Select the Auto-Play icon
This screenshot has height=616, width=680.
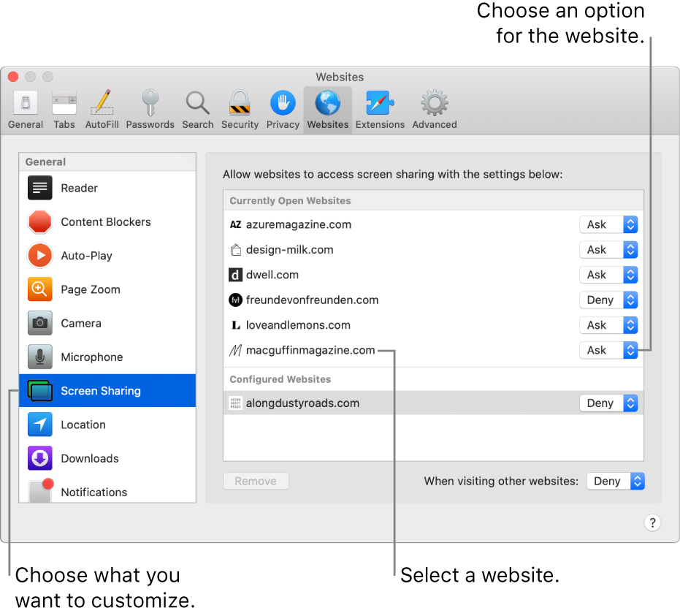(x=40, y=256)
